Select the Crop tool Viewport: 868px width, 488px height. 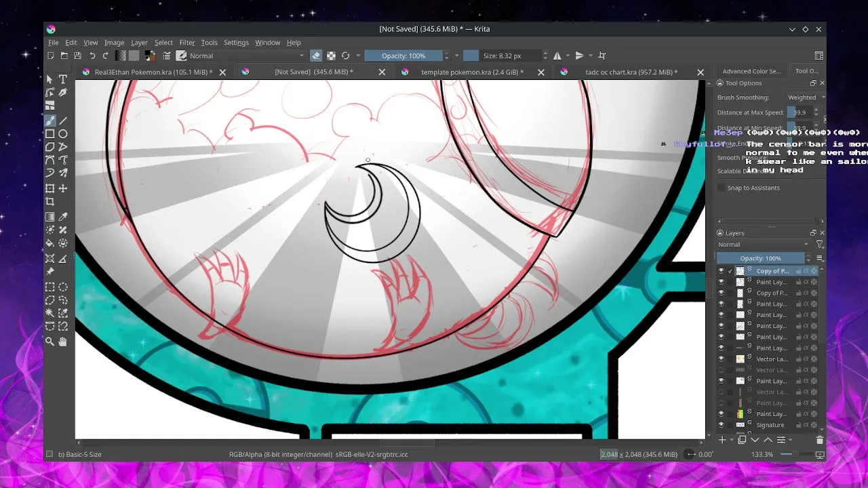[x=50, y=201]
